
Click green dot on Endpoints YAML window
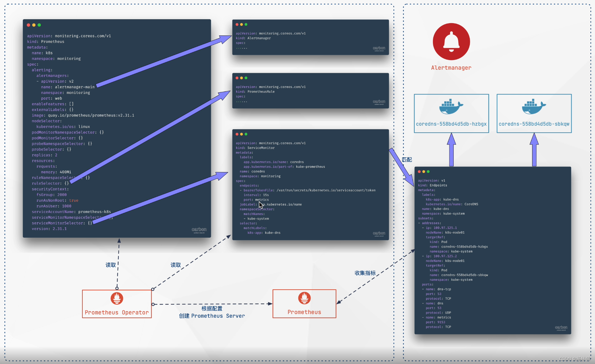coord(428,172)
